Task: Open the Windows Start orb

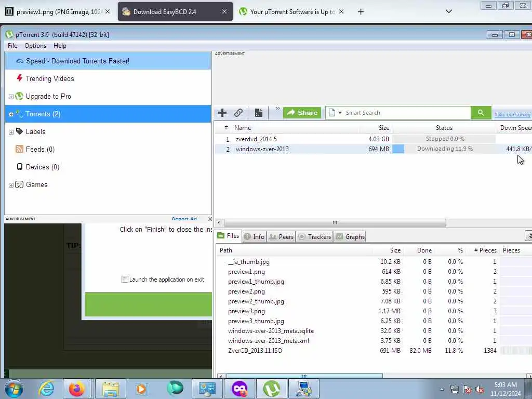Action: (14, 389)
